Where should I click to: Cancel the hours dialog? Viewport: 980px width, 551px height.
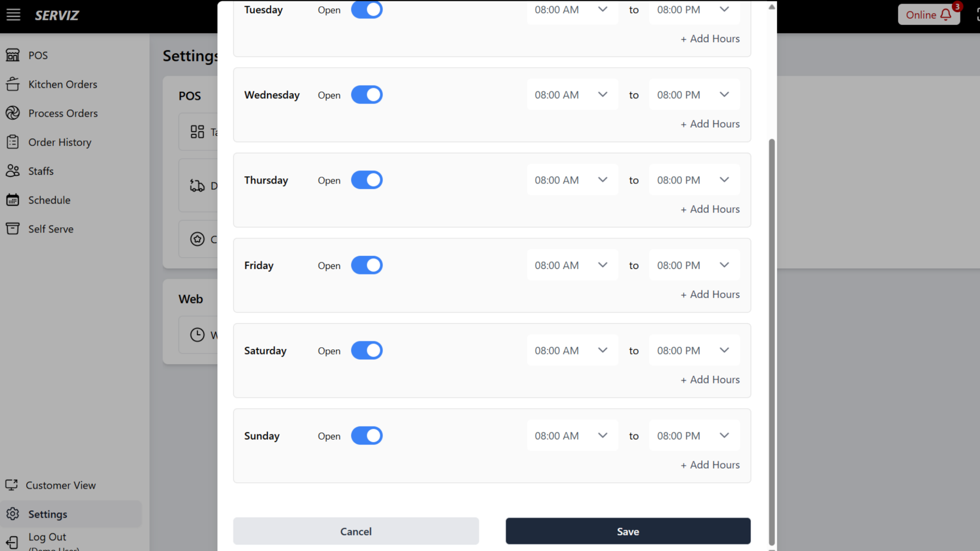[356, 531]
